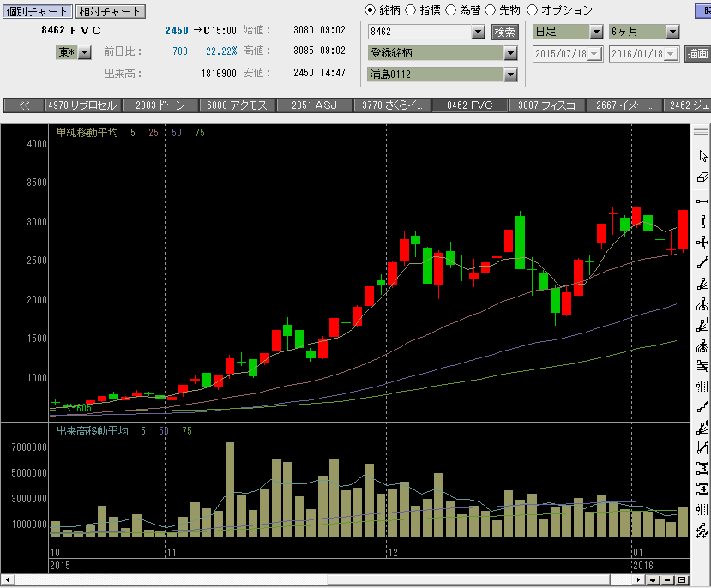Click the 2450 current price value
Viewport: 711px width, 588px height.
(x=177, y=31)
